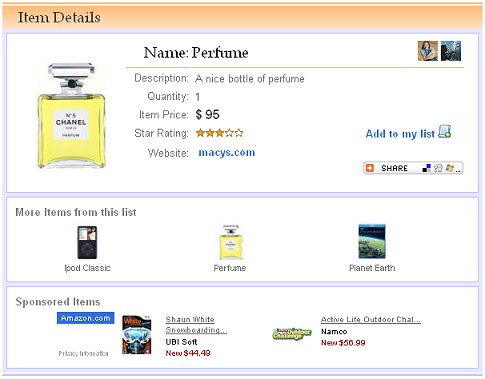Click the large Chanel perfume bottle image

coord(71,115)
